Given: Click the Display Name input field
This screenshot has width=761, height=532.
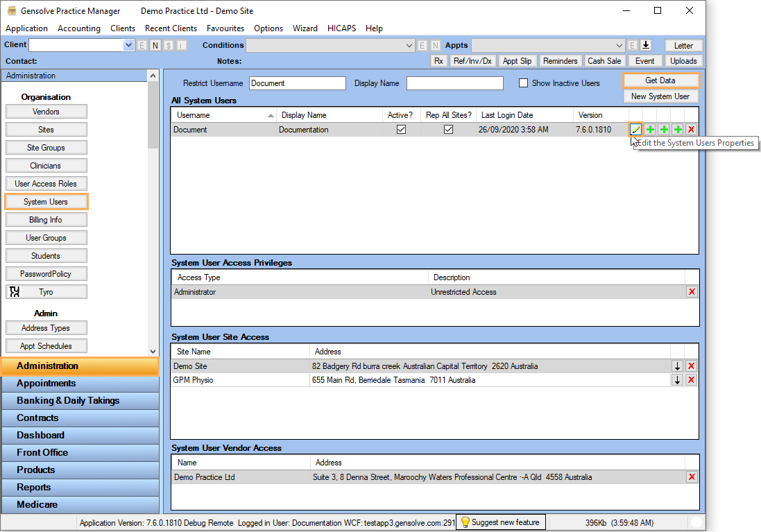Looking at the screenshot, I should (454, 83).
